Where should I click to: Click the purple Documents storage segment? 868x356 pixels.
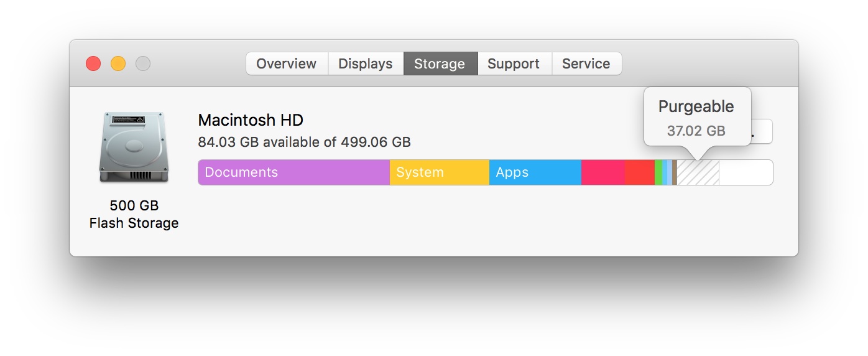[293, 172]
